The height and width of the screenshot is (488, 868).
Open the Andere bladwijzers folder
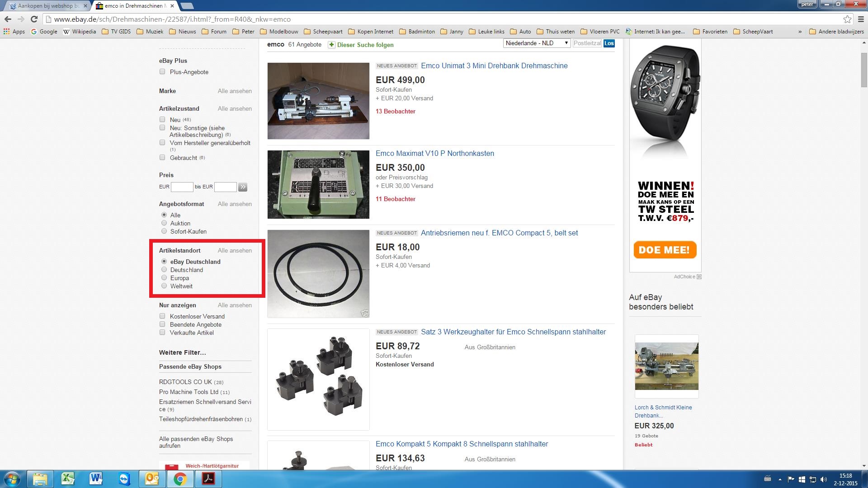(x=836, y=32)
